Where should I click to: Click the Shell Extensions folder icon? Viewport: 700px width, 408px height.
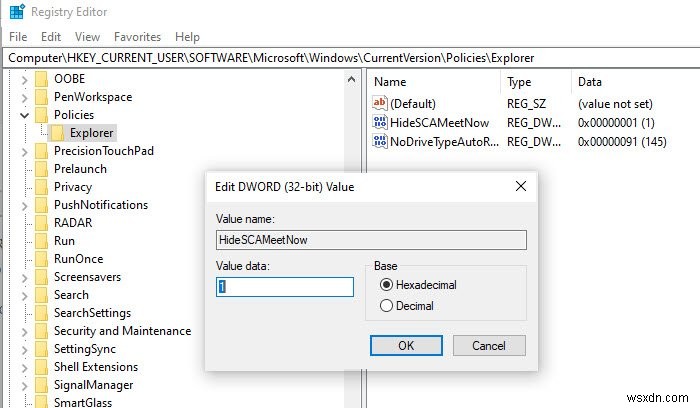click(x=42, y=367)
